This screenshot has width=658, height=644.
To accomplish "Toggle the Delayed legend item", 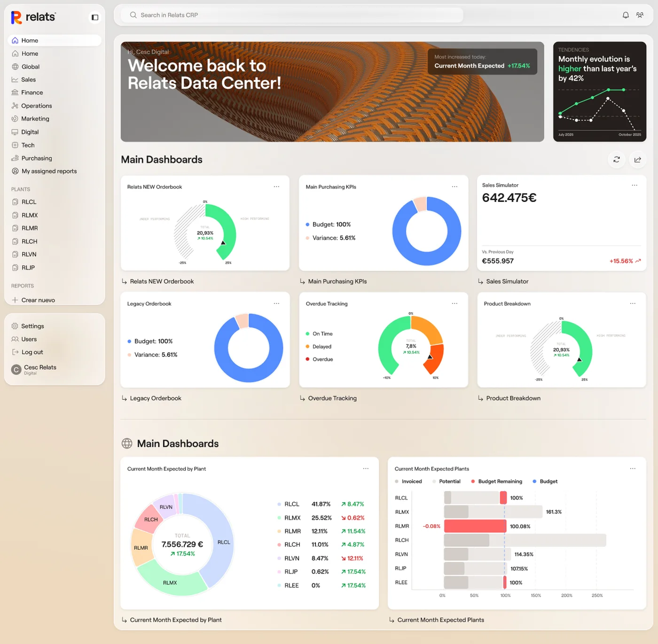I will tap(319, 347).
